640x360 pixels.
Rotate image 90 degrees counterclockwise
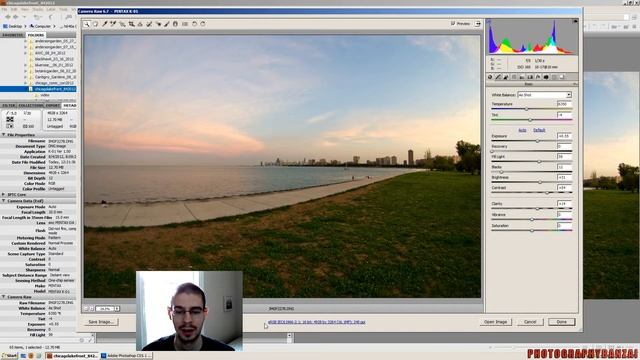[194, 24]
